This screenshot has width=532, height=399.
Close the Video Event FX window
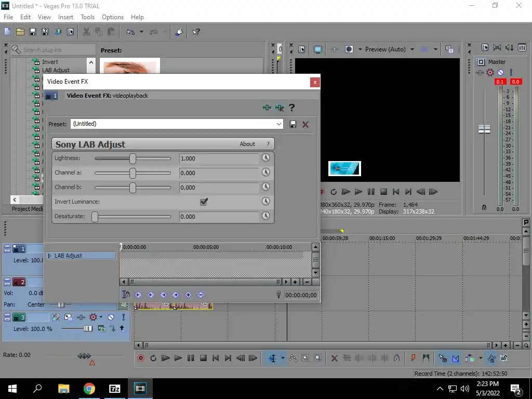[x=315, y=82]
